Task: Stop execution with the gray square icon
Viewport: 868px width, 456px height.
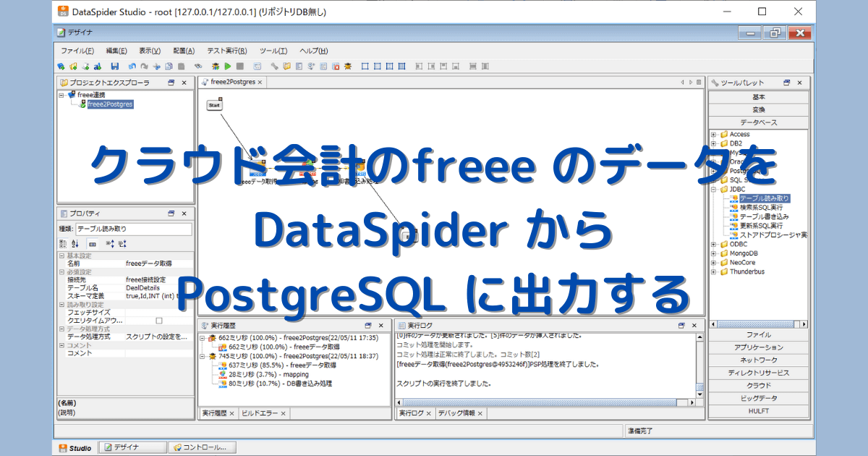Action: coord(239,66)
